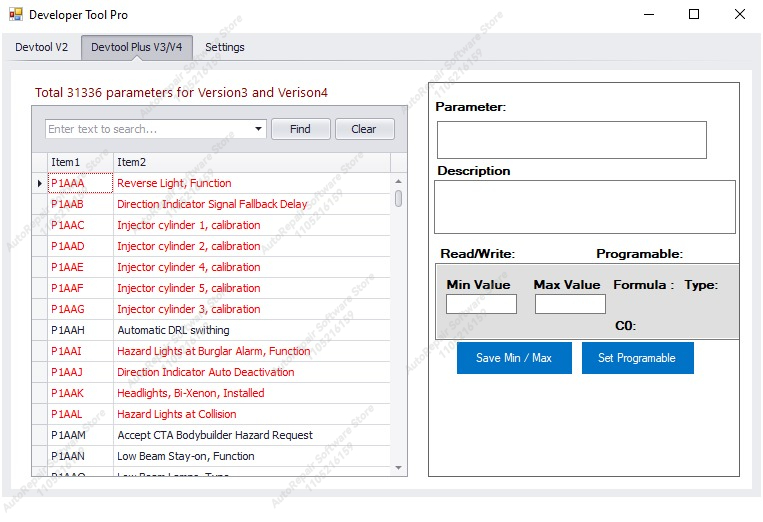Click the Set Programable button
The width and height of the screenshot is (763, 522).
pos(637,358)
